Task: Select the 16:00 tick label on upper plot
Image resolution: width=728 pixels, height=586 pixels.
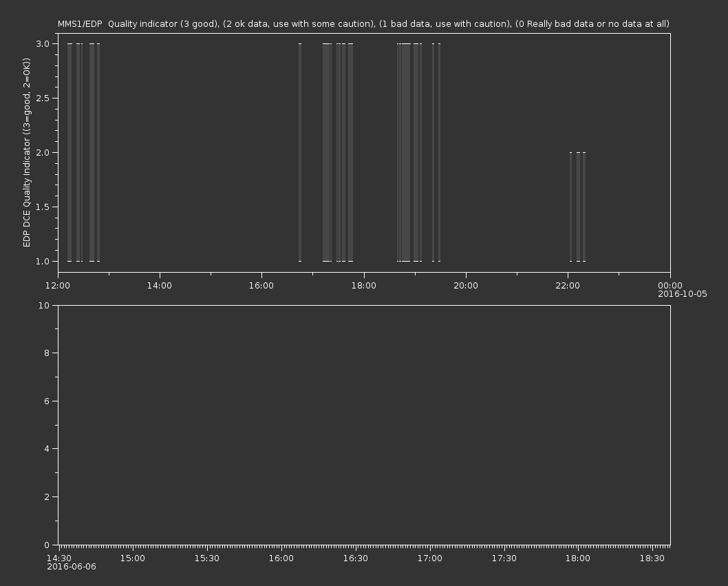Action: point(261,286)
